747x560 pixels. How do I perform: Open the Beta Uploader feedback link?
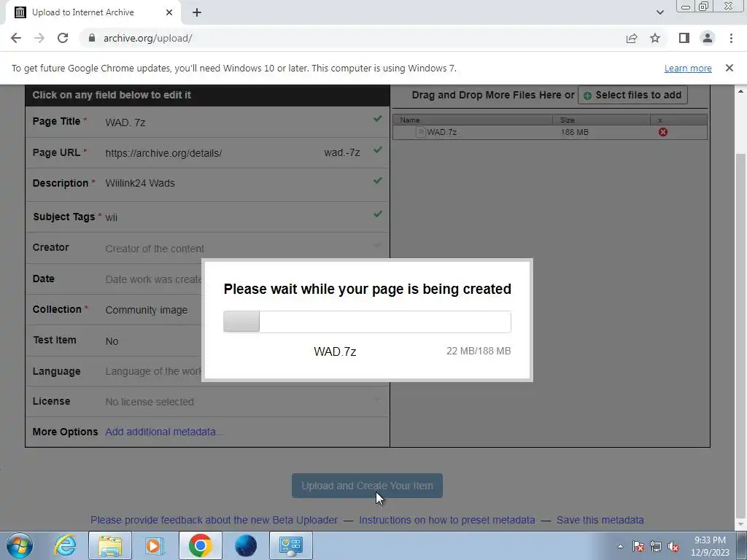tap(214, 520)
